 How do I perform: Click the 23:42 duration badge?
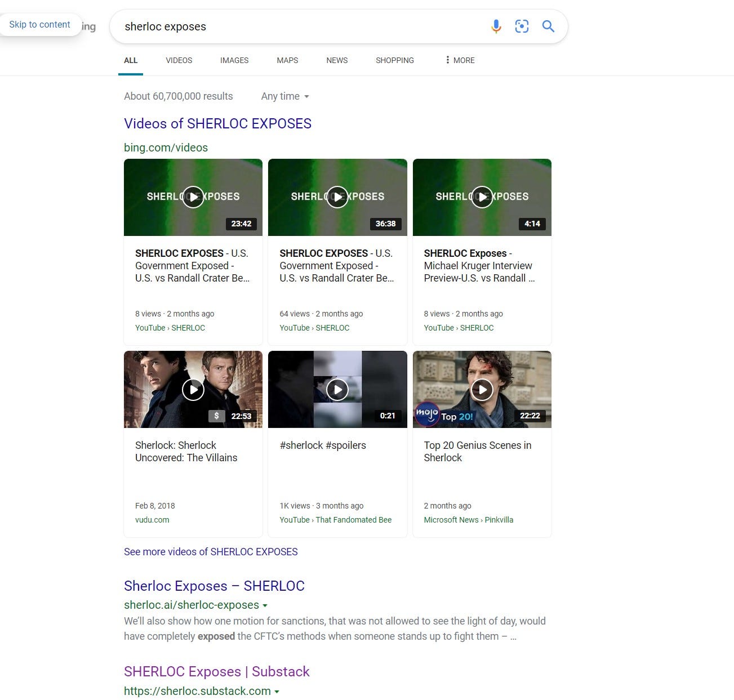pyautogui.click(x=241, y=224)
